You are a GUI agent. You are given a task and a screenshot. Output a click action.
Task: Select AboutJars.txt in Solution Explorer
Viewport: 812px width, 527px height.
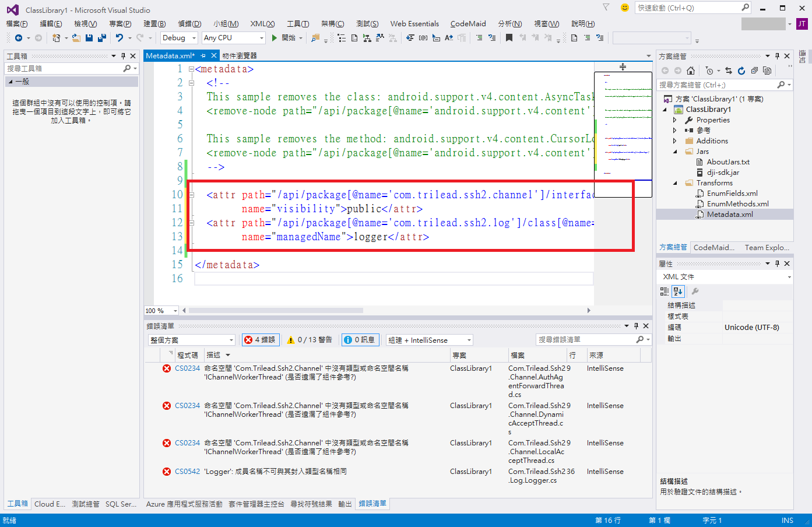pyautogui.click(x=728, y=162)
